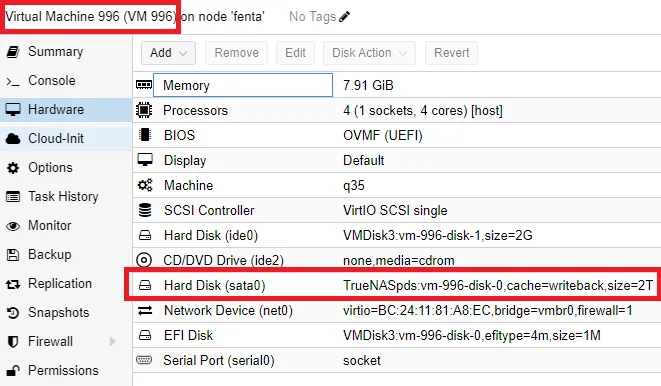Click the Cloud-Init cloud icon

[13, 139]
